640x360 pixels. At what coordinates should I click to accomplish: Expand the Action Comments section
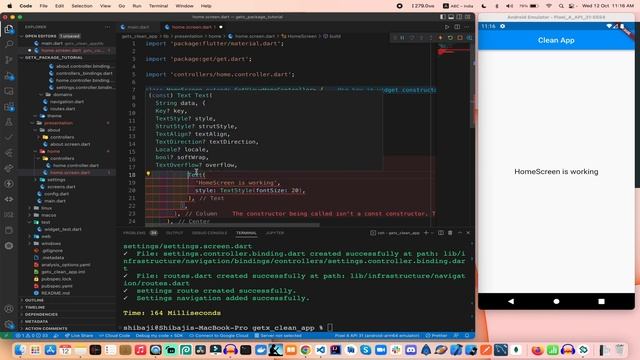pos(46,329)
